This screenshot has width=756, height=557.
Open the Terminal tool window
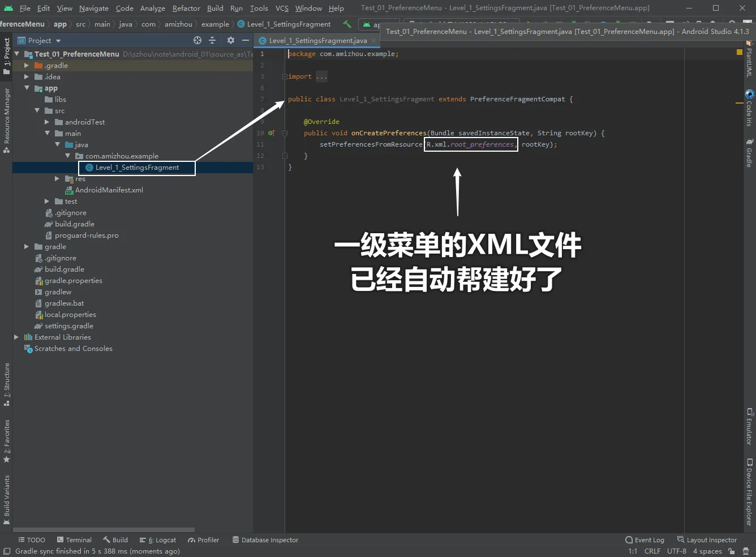(x=74, y=540)
